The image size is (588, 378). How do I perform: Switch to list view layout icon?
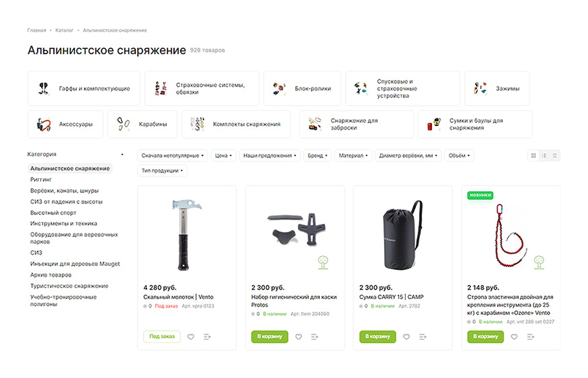click(x=544, y=155)
